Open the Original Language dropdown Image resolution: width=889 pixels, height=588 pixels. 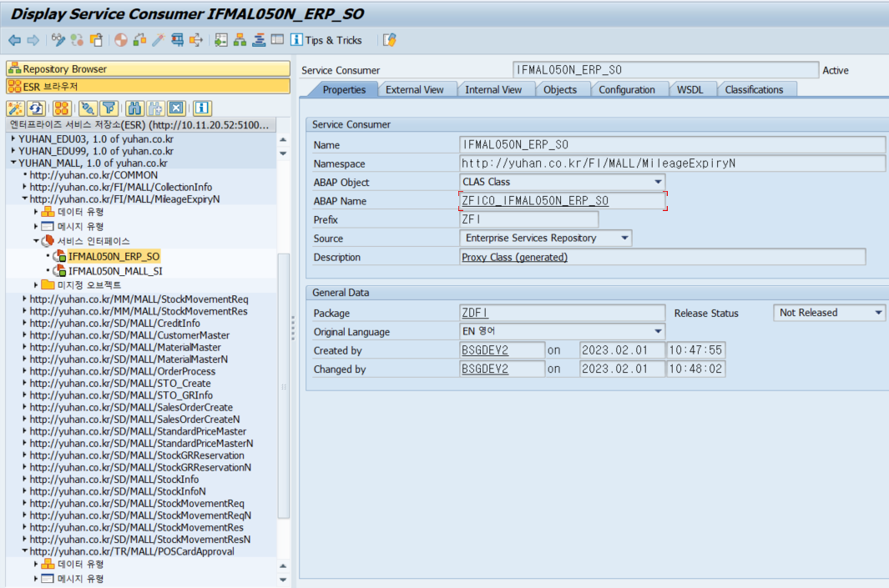(x=658, y=331)
